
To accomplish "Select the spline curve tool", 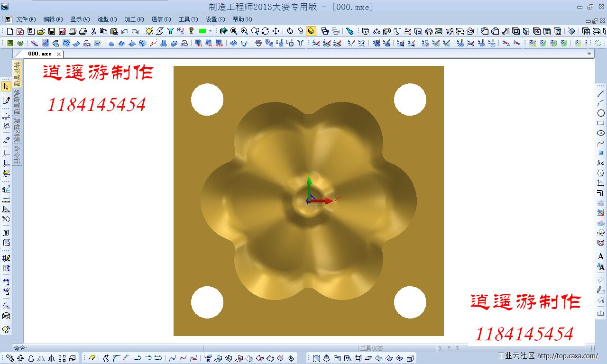I will 601,143.
